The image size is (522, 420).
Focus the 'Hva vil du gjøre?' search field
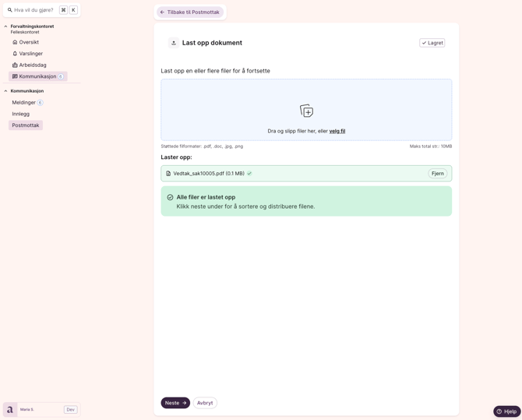(34, 10)
